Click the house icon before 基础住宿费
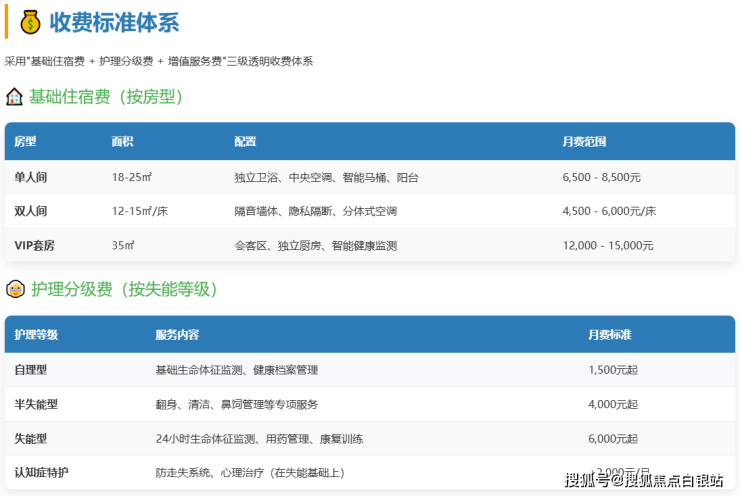The image size is (740, 496). click(14, 97)
